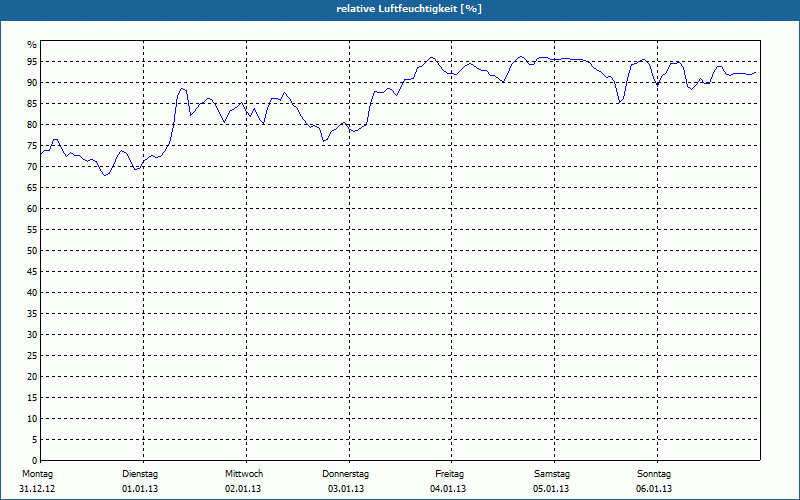Click the date 05.01.13

[551, 489]
